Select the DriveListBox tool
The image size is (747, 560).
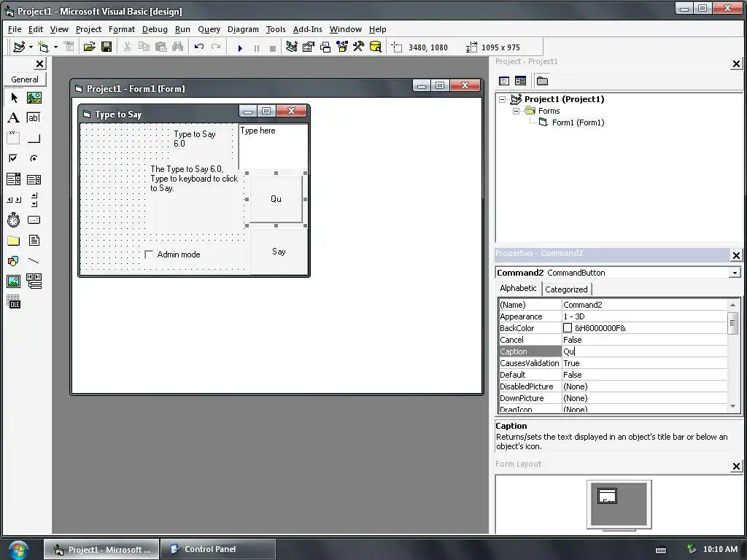coord(34,220)
